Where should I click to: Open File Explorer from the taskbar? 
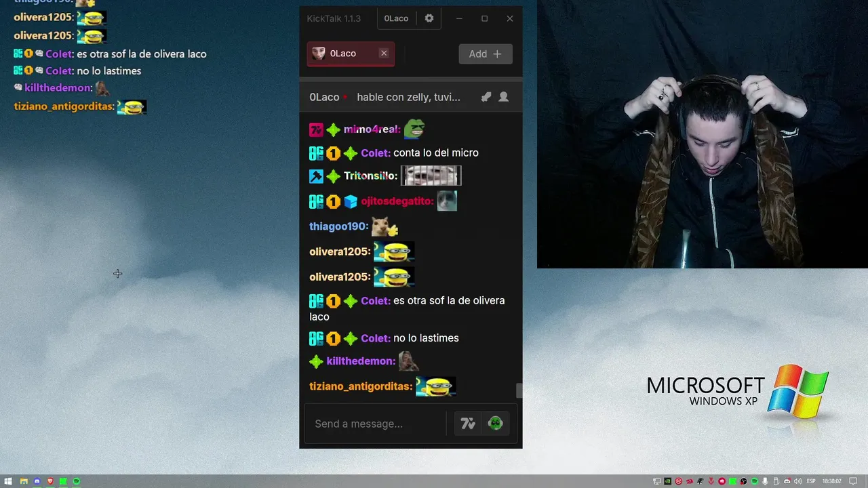pos(24,481)
